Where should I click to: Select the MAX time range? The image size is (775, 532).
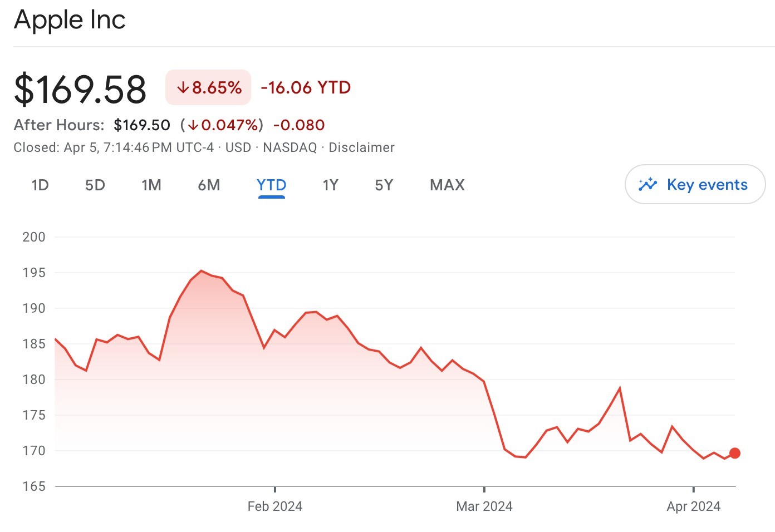[447, 185]
